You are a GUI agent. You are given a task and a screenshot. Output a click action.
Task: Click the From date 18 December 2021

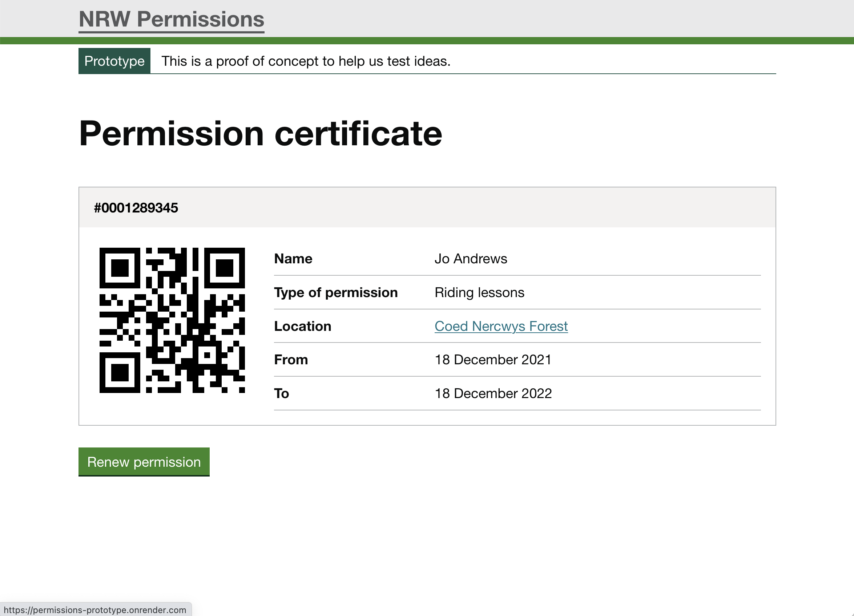[493, 360]
